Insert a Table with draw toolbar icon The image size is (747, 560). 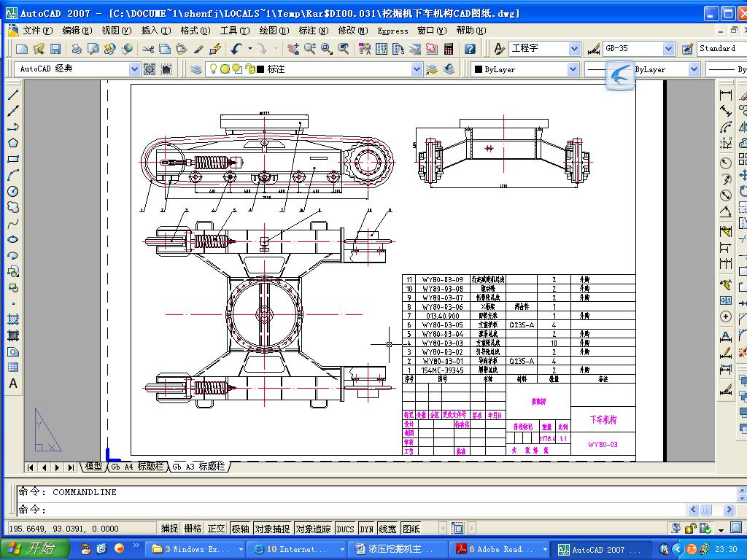click(x=13, y=367)
